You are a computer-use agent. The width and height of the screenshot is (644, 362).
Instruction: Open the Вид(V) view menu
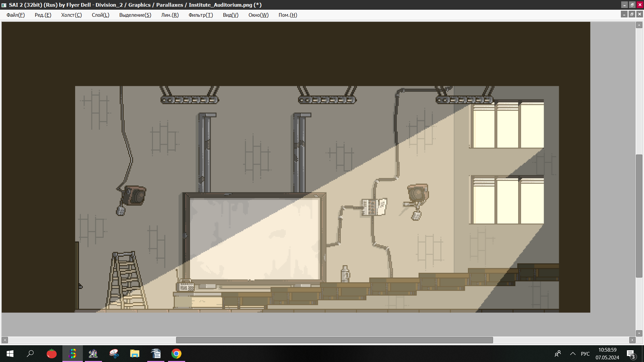(230, 15)
